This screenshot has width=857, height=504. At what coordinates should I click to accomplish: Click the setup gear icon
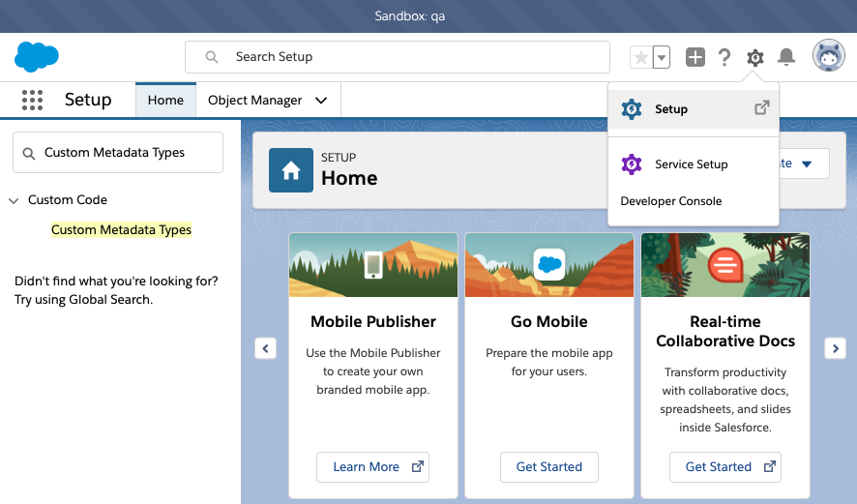(x=755, y=57)
